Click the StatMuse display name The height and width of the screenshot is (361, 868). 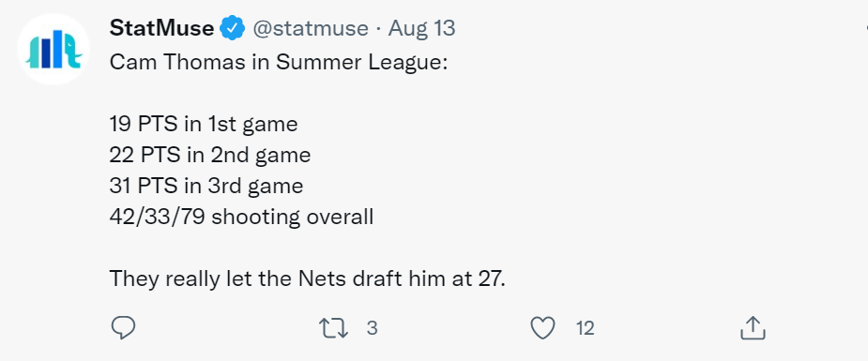pos(161,27)
